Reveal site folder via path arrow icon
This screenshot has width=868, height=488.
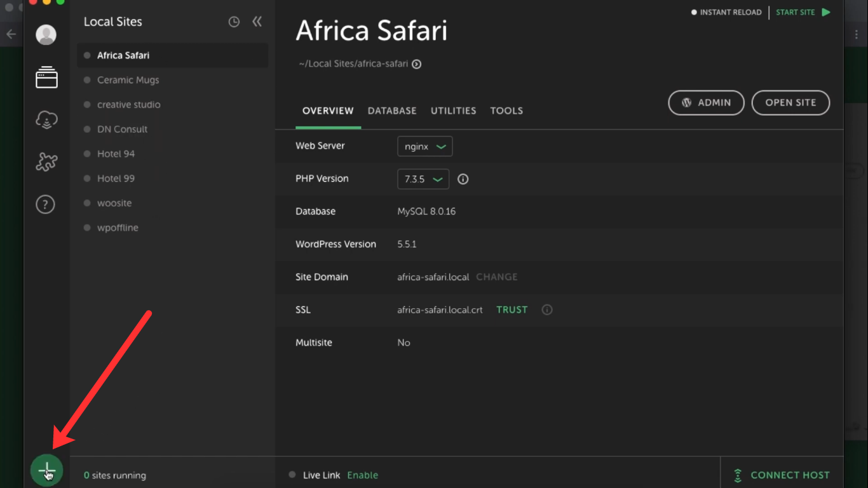click(416, 64)
